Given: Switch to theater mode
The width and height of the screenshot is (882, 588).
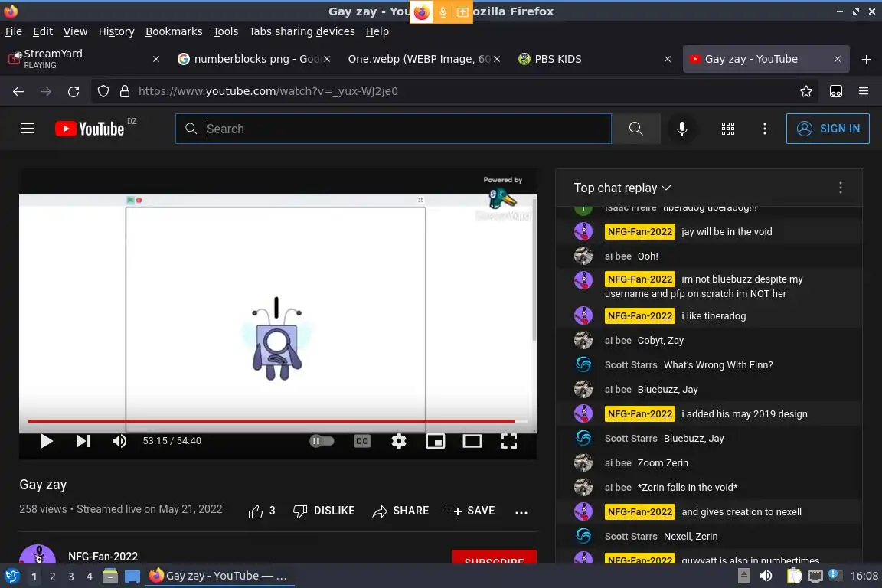Looking at the screenshot, I should pos(472,441).
